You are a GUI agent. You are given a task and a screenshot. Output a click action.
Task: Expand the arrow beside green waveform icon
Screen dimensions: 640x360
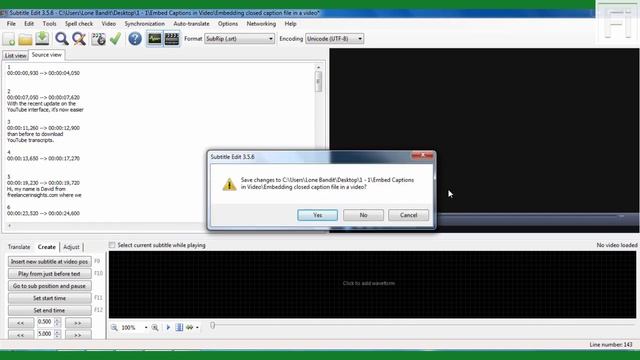tap(197, 327)
